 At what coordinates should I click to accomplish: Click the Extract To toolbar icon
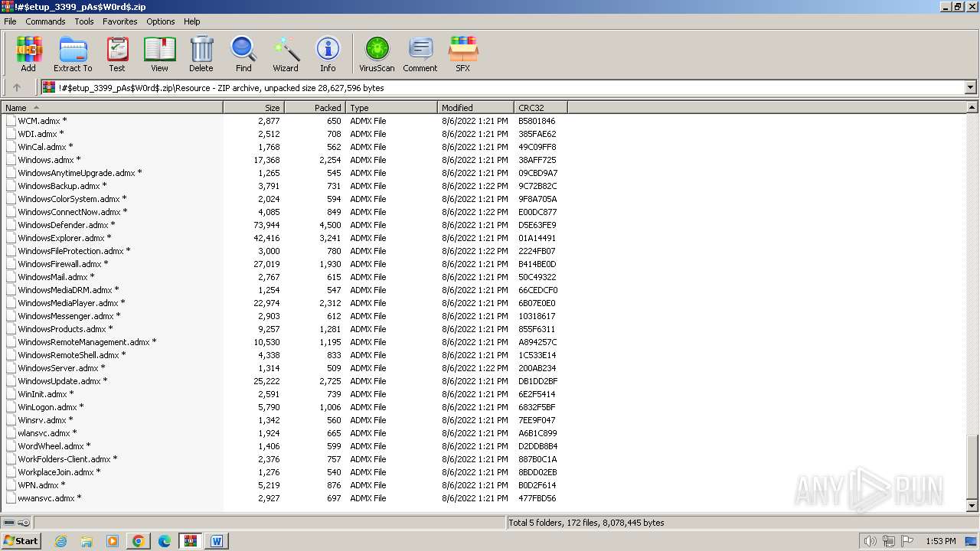[73, 54]
